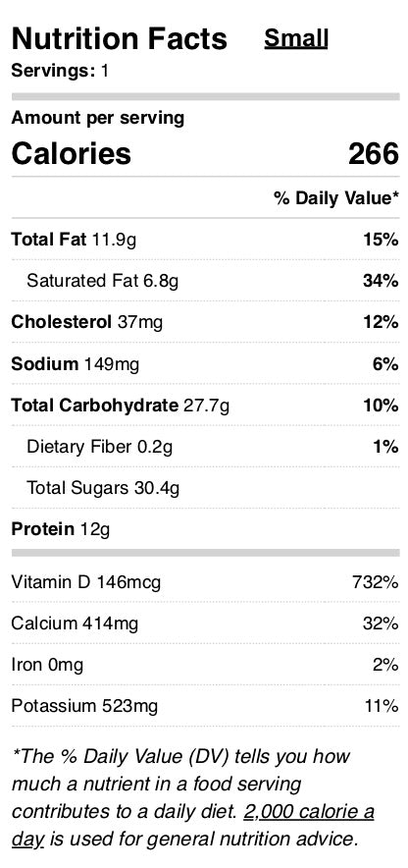Open the Small serving size link

click(x=296, y=38)
